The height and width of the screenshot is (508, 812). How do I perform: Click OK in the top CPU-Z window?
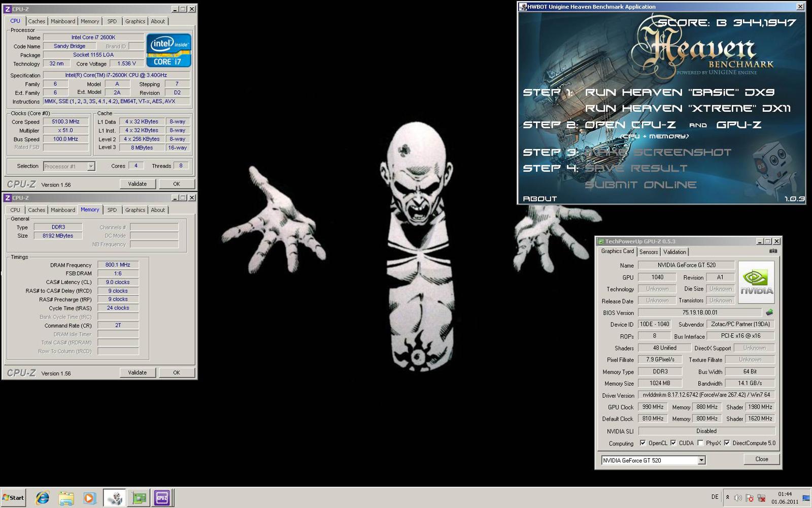click(x=177, y=184)
